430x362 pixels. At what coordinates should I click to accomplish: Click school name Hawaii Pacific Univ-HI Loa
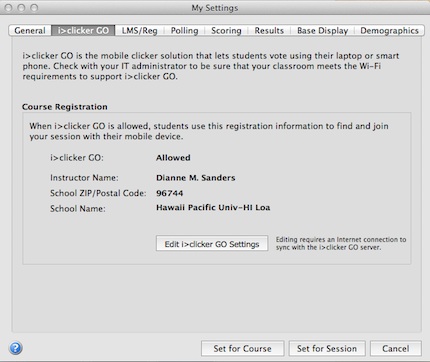(x=213, y=207)
